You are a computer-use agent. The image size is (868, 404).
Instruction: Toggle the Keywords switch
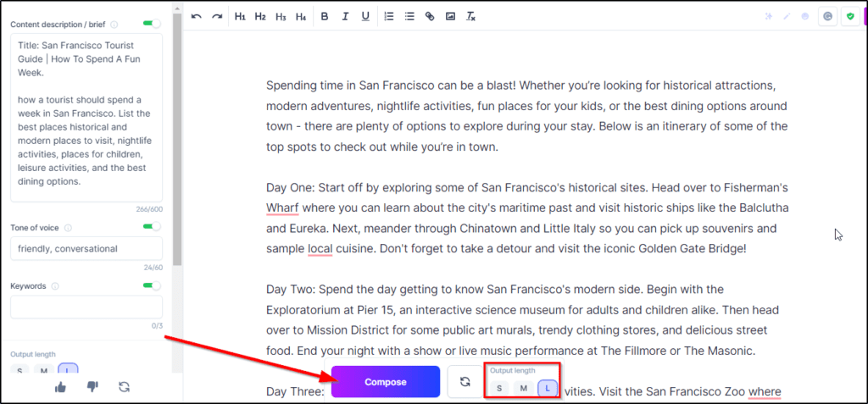[152, 285]
